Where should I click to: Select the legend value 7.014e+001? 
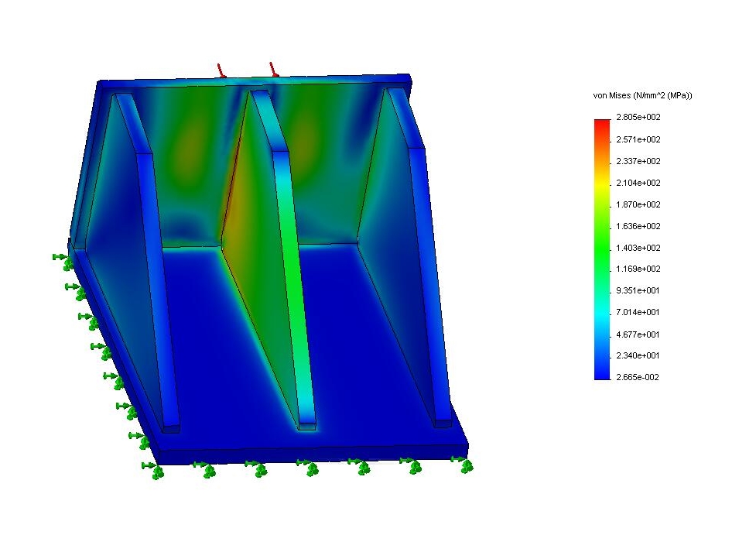click(x=638, y=312)
